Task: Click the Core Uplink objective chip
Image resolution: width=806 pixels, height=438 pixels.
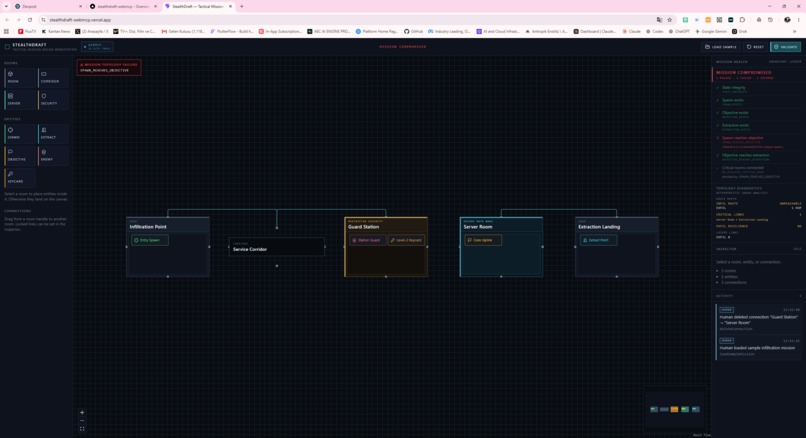Action: click(483, 240)
